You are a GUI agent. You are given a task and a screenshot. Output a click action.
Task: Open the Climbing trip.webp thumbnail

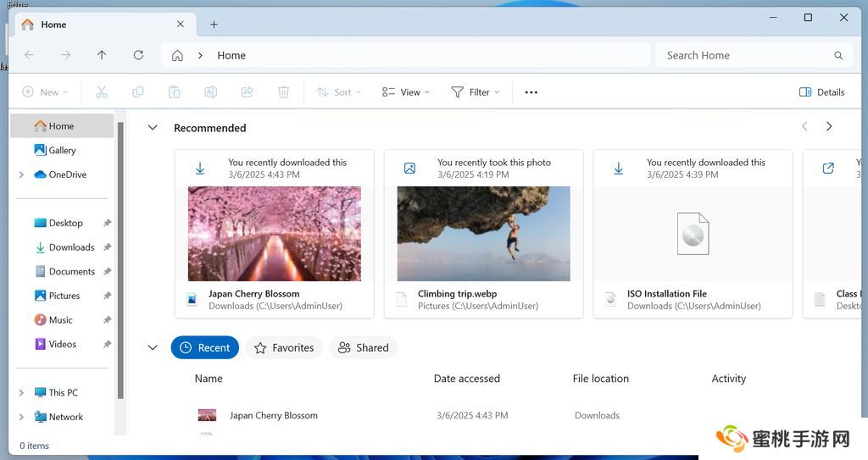[x=483, y=234]
